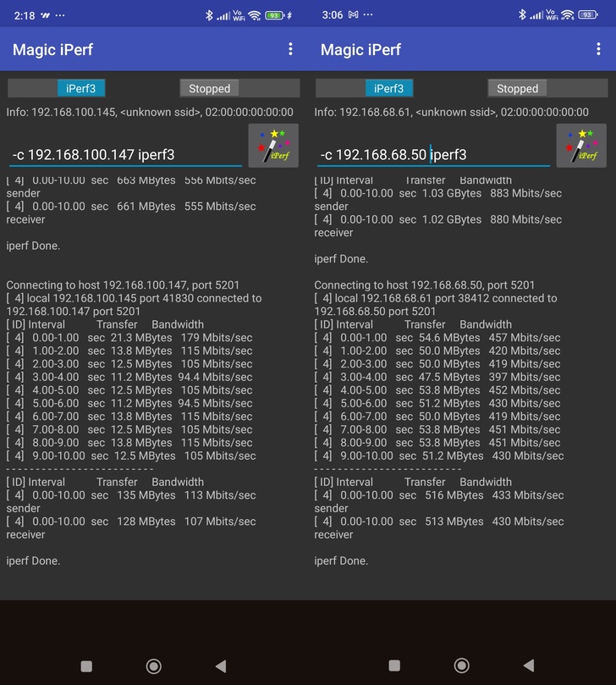
Task: Tap the 3:06 clock in right status bar
Action: pos(333,15)
